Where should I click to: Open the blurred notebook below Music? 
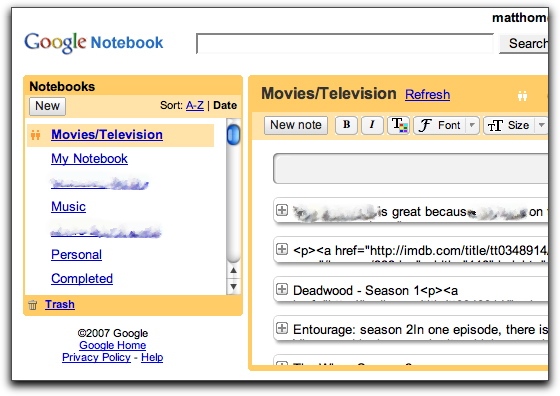click(x=106, y=231)
